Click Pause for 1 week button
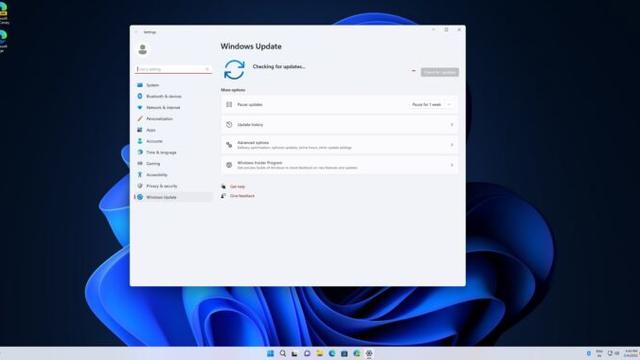This screenshot has height=360, width=640. pos(427,105)
